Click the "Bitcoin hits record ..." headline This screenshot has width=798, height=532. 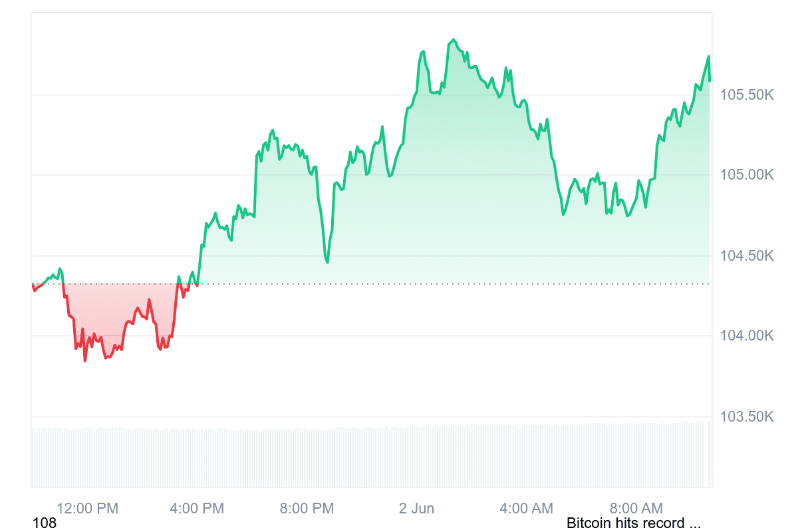point(634,523)
